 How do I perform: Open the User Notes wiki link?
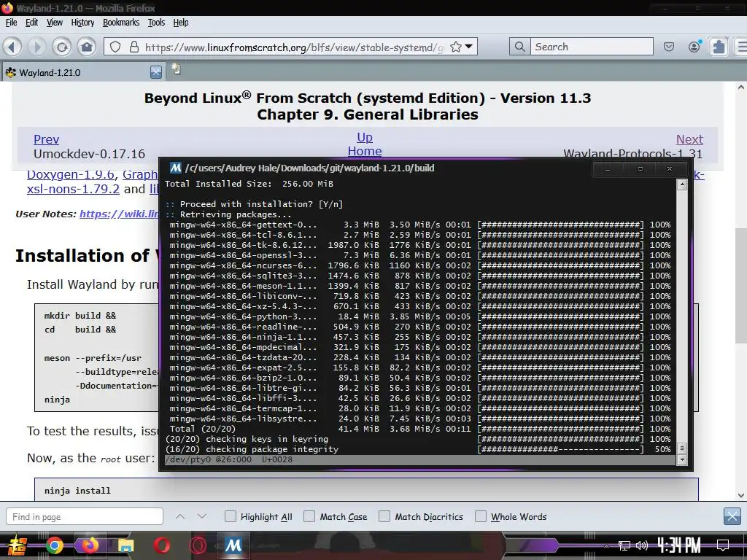coord(119,214)
